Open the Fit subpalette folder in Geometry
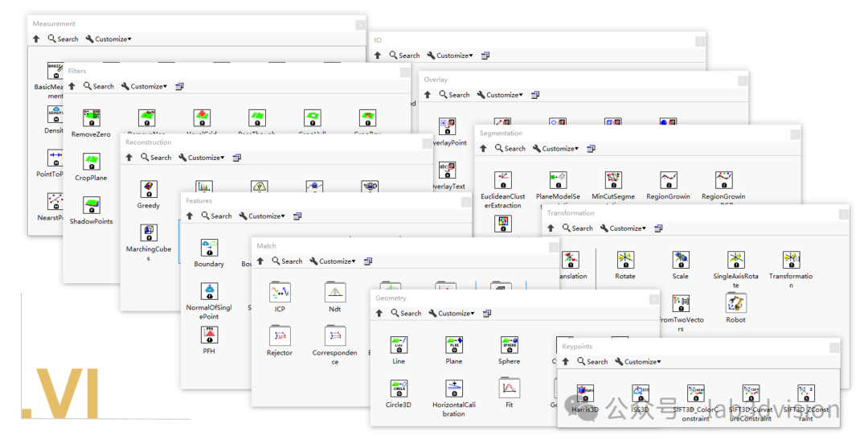The width and height of the screenshot is (868, 444). coord(509,389)
